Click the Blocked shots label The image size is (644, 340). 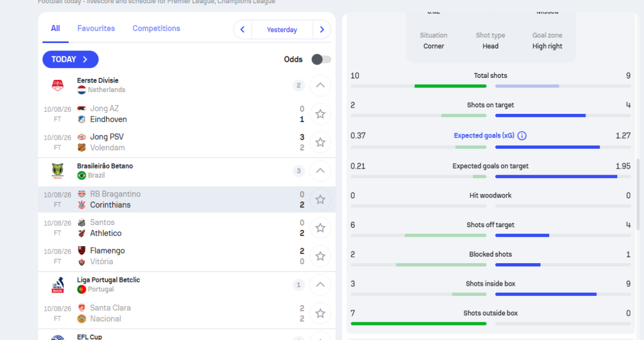pyautogui.click(x=491, y=254)
